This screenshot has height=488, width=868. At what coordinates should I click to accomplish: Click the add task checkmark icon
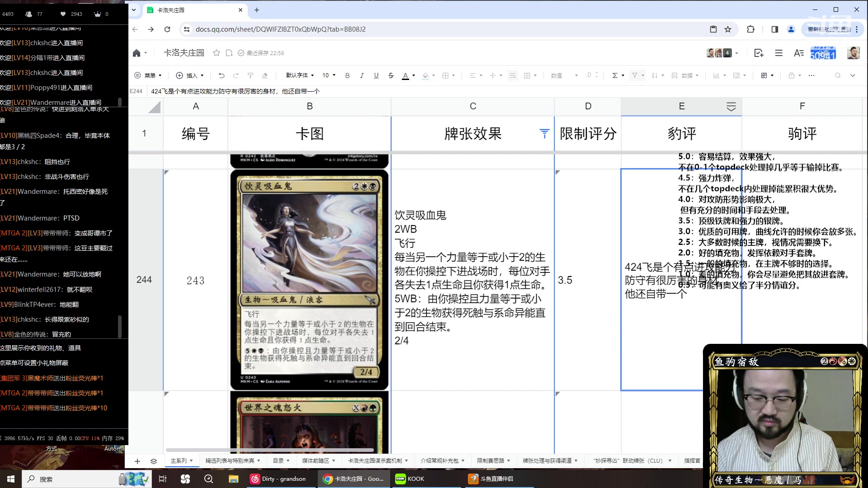[759, 53]
